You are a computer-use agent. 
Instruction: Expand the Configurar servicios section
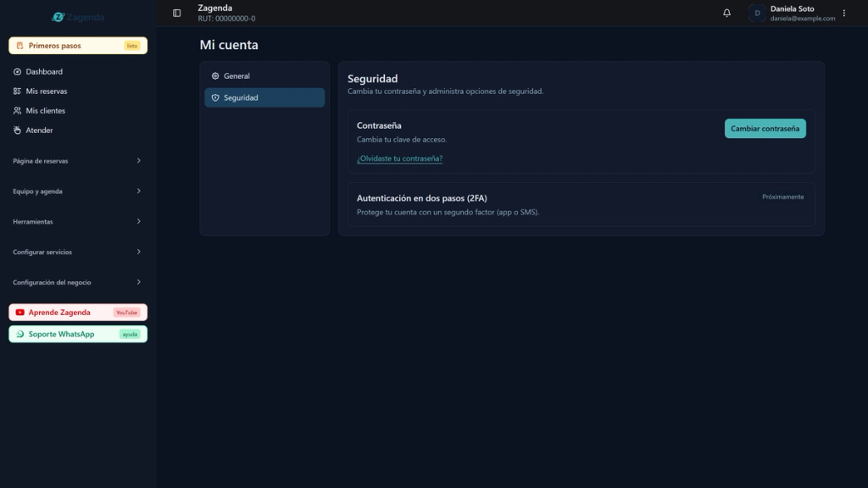point(77,252)
